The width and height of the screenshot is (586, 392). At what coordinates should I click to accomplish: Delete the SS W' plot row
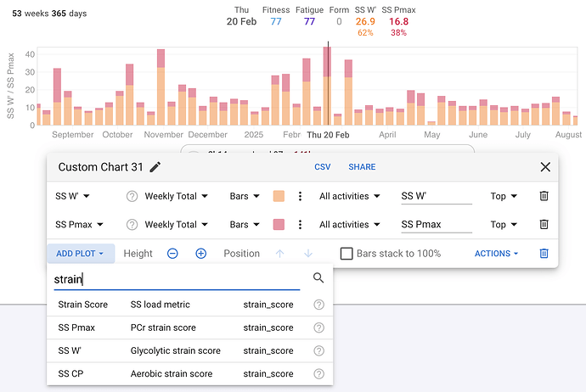pyautogui.click(x=544, y=196)
